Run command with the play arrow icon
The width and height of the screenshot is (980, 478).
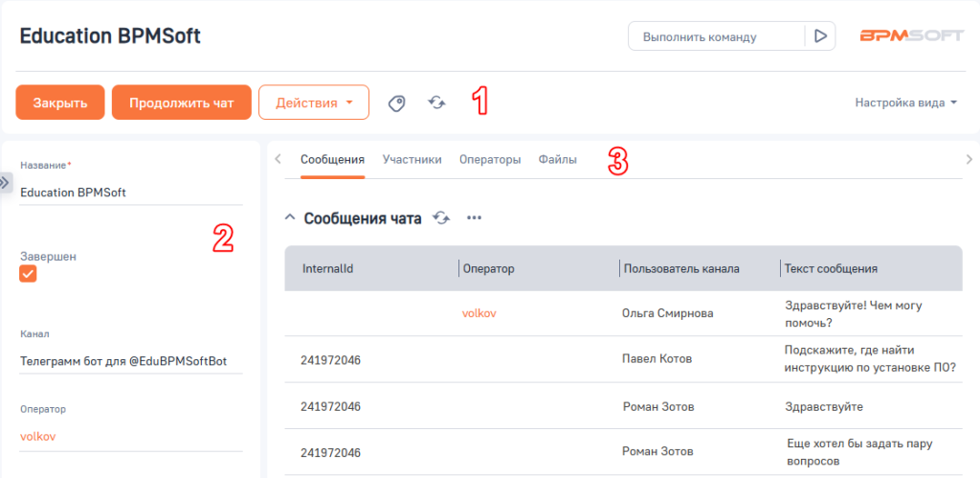pos(820,36)
